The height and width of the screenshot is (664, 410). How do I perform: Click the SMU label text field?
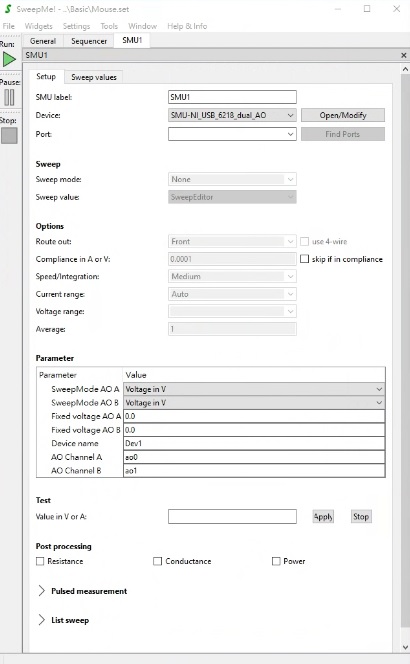[232, 97]
